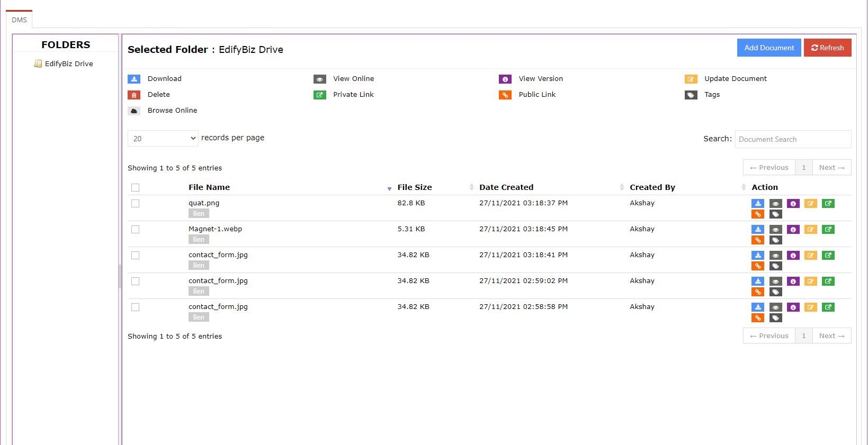Image resolution: width=868 pixels, height=445 pixels.
Task: View quat.png online via eye icon
Action: pyautogui.click(x=775, y=203)
